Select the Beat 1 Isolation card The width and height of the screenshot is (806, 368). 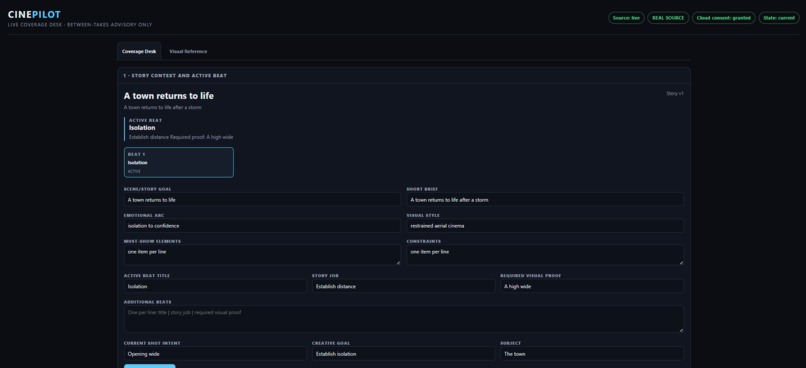click(x=179, y=162)
